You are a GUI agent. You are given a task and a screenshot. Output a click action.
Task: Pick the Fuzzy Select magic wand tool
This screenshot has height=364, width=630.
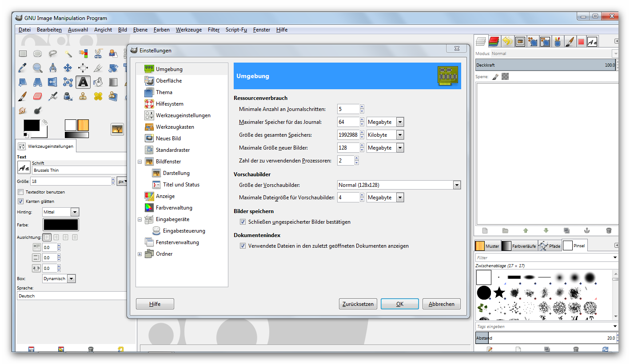point(68,54)
